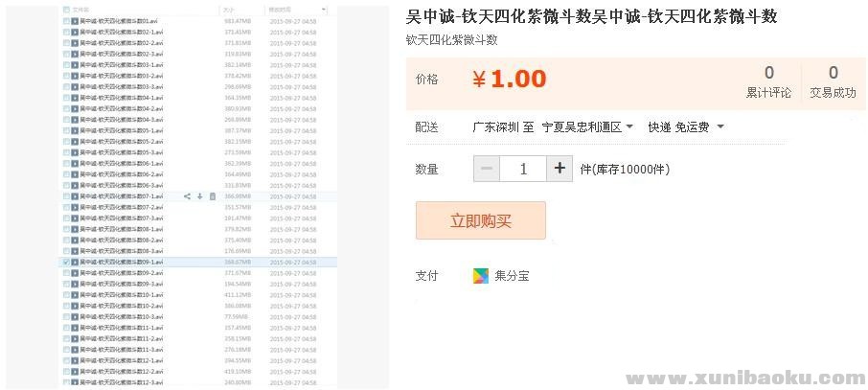
Task: Click the 集分宝 payment logo icon
Action: pos(481,276)
